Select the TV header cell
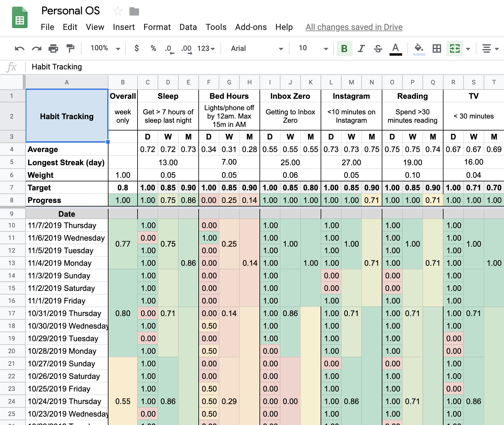 coord(474,96)
